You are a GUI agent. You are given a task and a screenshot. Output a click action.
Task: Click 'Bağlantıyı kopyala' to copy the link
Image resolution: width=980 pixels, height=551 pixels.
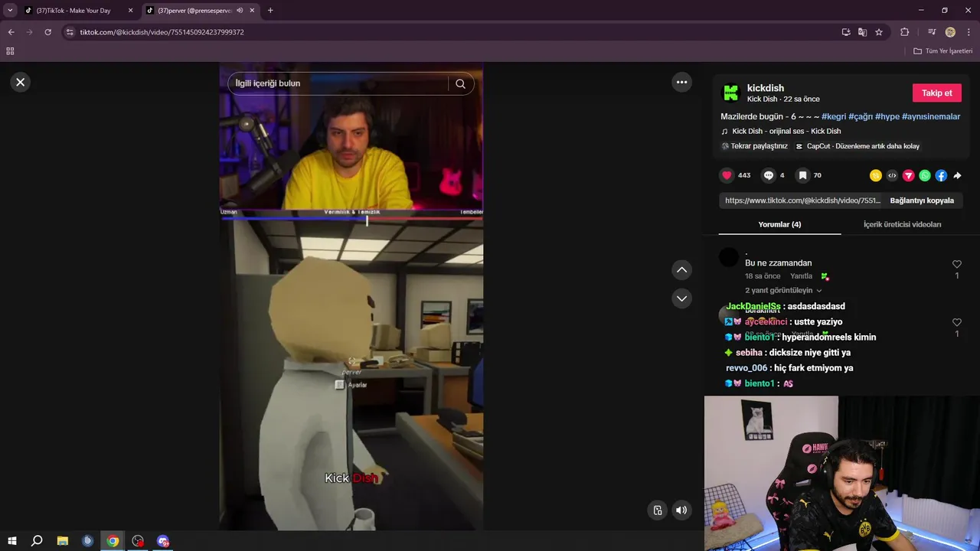pos(922,201)
